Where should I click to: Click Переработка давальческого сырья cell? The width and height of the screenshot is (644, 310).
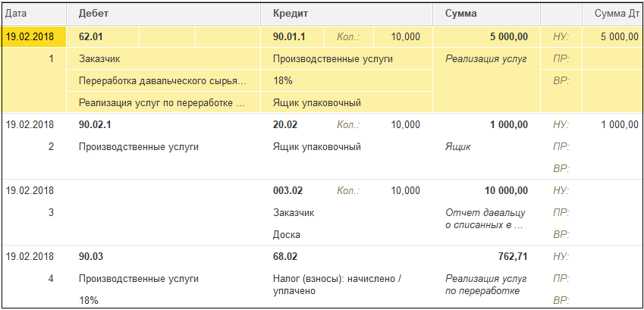tap(163, 81)
